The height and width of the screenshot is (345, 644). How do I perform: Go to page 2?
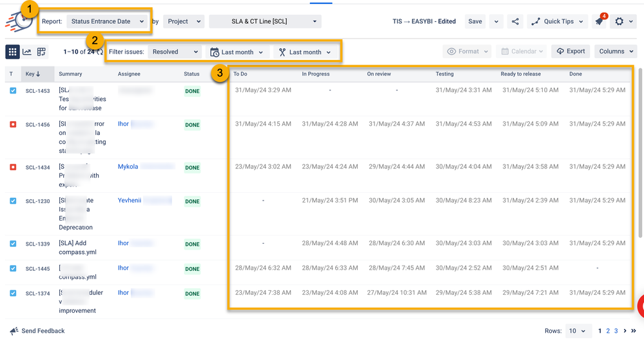(608, 331)
